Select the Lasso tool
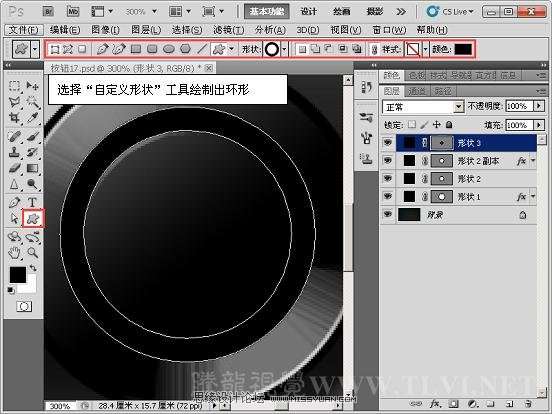The image size is (552, 414). (14, 102)
